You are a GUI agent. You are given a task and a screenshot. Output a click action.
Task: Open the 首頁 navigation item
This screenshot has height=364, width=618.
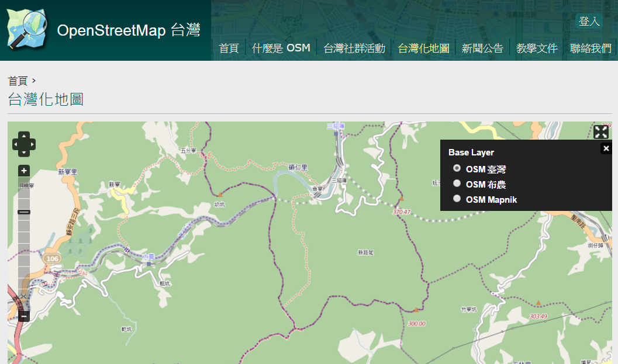pyautogui.click(x=229, y=48)
